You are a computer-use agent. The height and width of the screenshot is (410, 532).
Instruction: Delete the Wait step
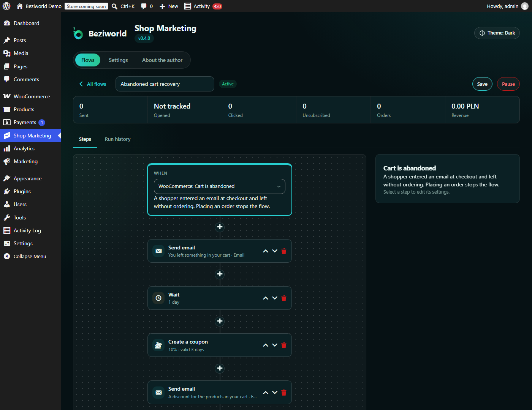pos(284,298)
